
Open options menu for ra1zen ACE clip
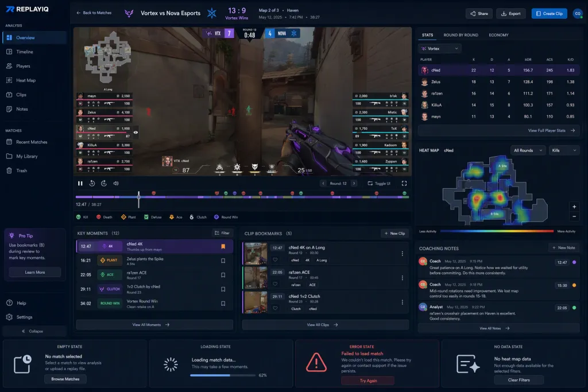click(x=403, y=278)
